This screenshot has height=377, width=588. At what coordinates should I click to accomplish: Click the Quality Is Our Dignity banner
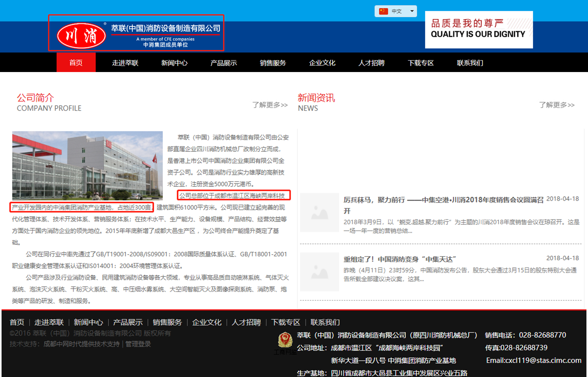coord(479,30)
